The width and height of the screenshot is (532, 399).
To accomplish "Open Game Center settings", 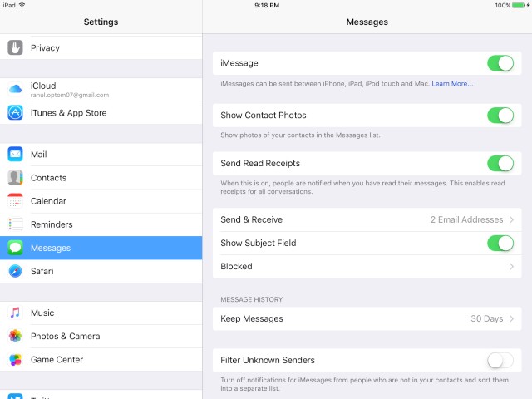I will pyautogui.click(x=101, y=360).
